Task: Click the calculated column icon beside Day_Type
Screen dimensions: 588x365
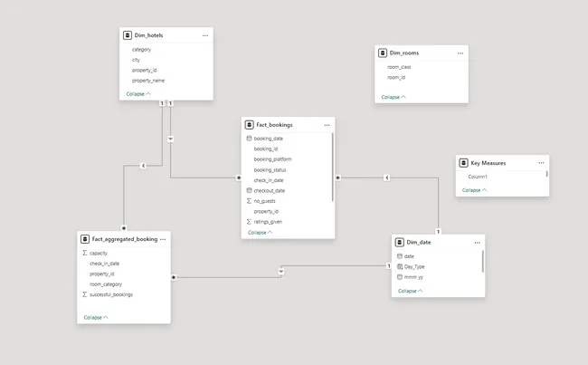Action: [399, 266]
